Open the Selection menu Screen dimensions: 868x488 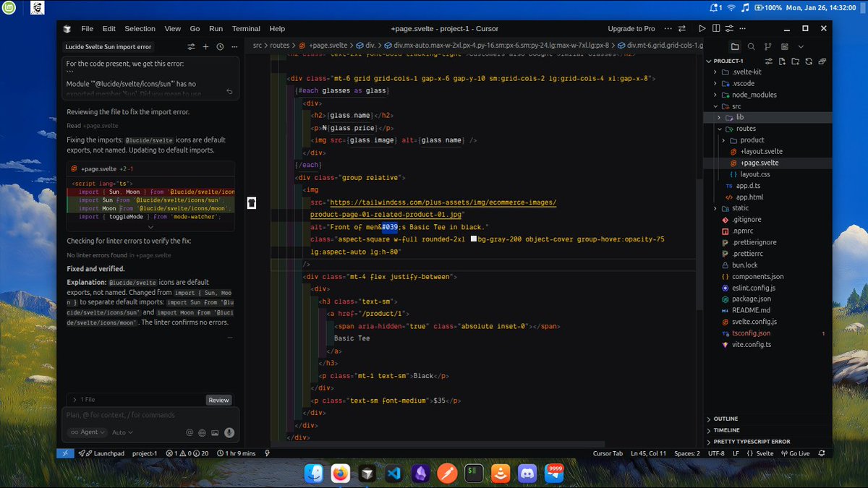click(x=140, y=29)
